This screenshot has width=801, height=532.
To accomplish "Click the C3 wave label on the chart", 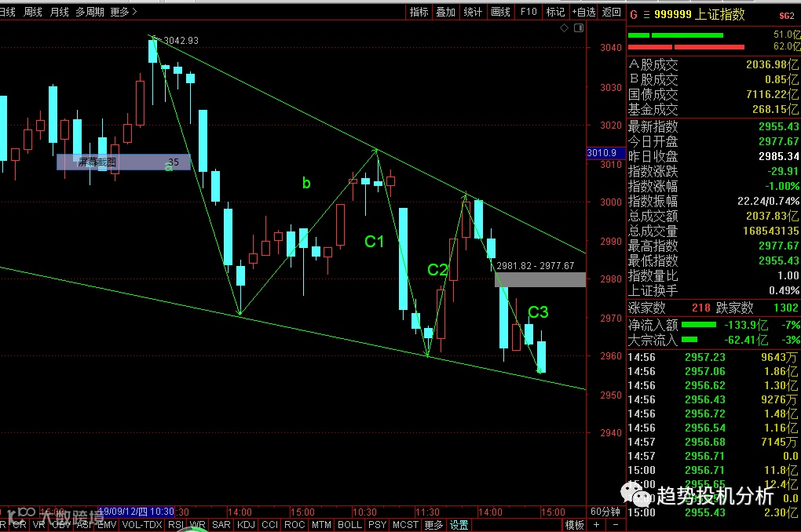I will point(538,312).
